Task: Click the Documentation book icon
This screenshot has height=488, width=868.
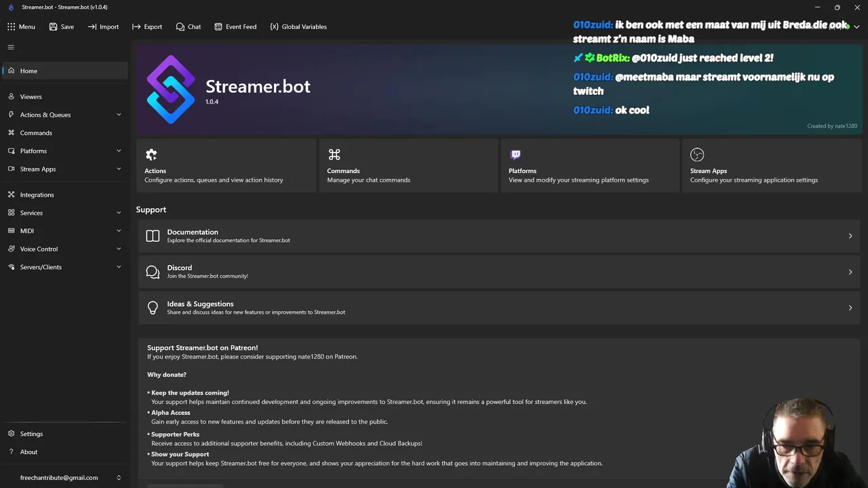Action: [153, 236]
